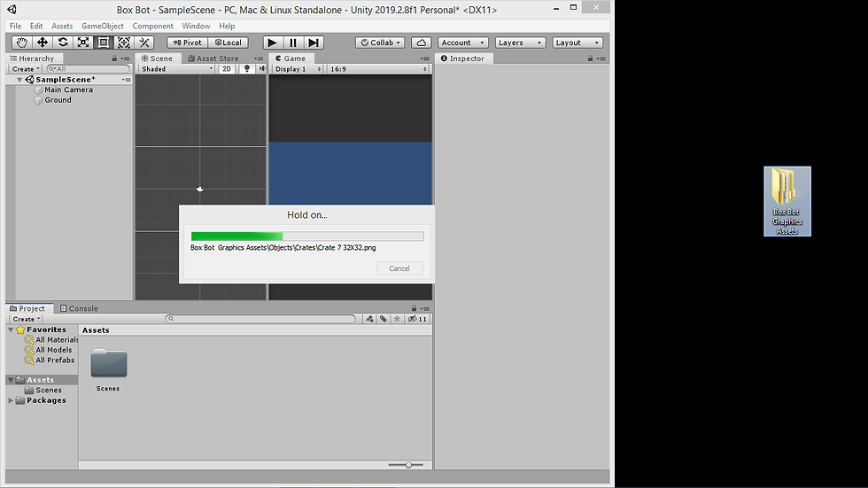Open the Layout dropdown

tap(577, 43)
